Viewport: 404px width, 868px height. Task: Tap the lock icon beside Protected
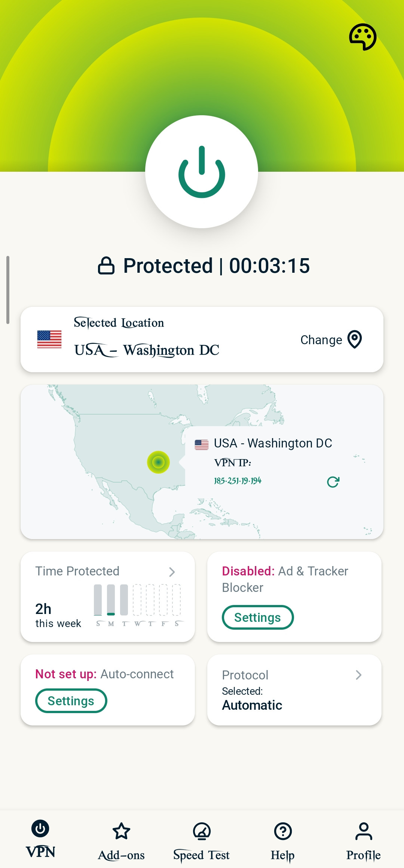(x=106, y=266)
